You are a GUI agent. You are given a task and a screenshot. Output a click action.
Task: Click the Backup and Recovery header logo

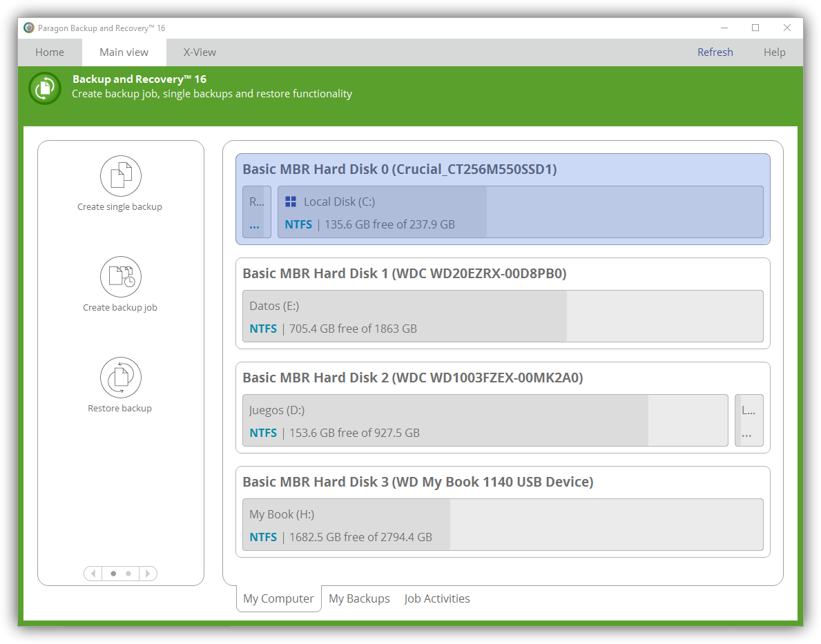tap(45, 88)
